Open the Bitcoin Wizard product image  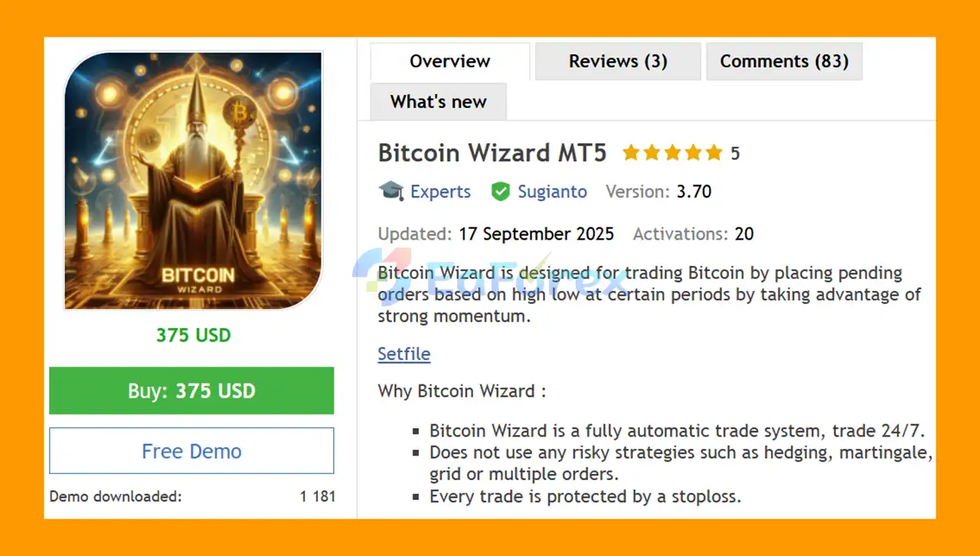point(193,181)
